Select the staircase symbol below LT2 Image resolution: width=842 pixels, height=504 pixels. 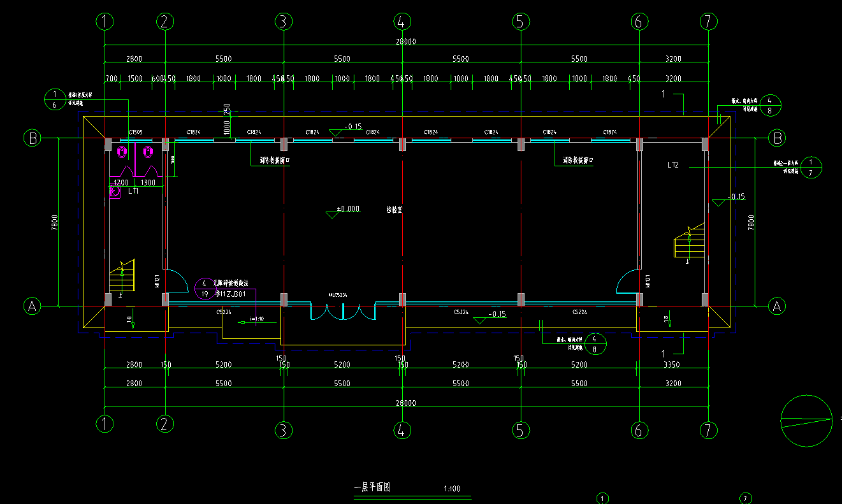690,241
